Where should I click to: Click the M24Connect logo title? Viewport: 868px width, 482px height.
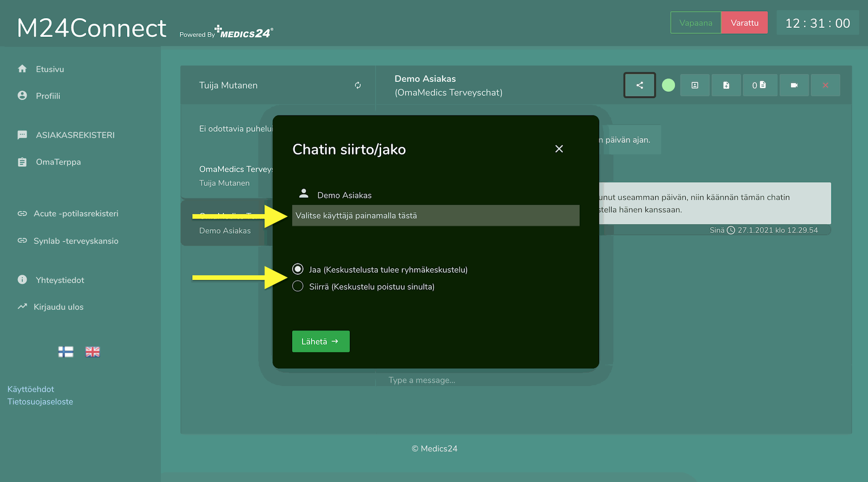click(92, 28)
